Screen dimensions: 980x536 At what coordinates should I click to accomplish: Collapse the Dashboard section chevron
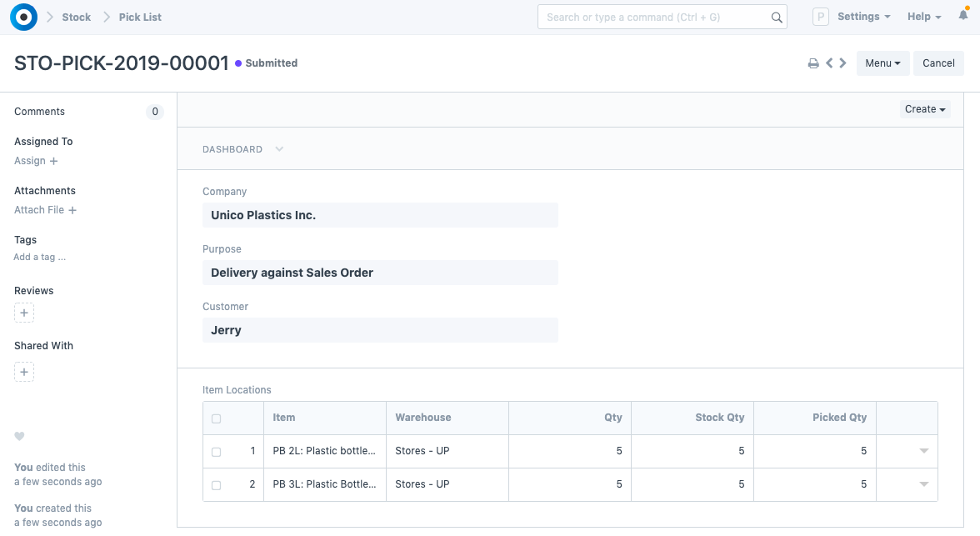tap(279, 149)
